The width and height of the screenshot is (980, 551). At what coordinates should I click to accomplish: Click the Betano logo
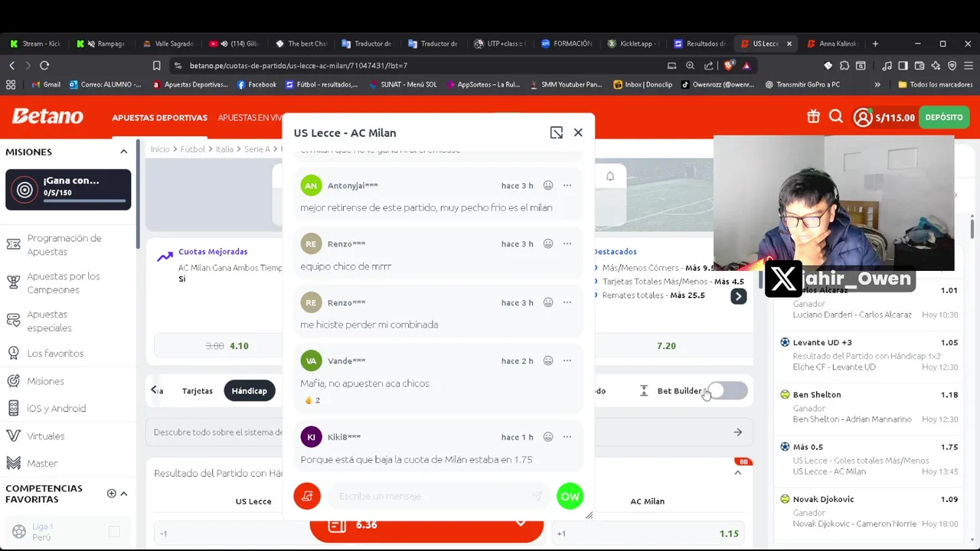47,116
